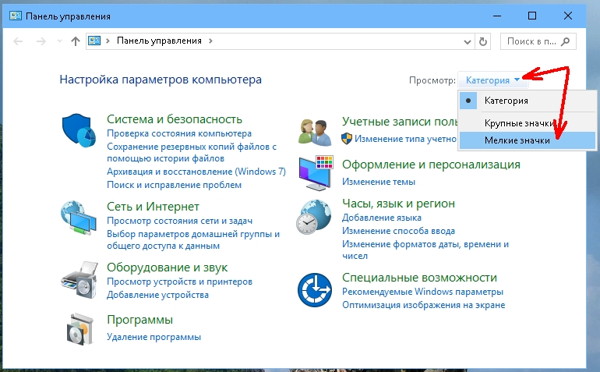Click the search magnifier icon
600x372 pixels.
(x=565, y=41)
